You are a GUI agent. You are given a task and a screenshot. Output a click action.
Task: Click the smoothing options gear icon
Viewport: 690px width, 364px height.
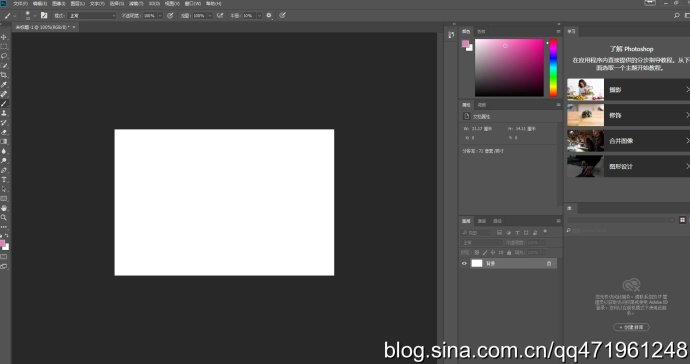point(269,15)
